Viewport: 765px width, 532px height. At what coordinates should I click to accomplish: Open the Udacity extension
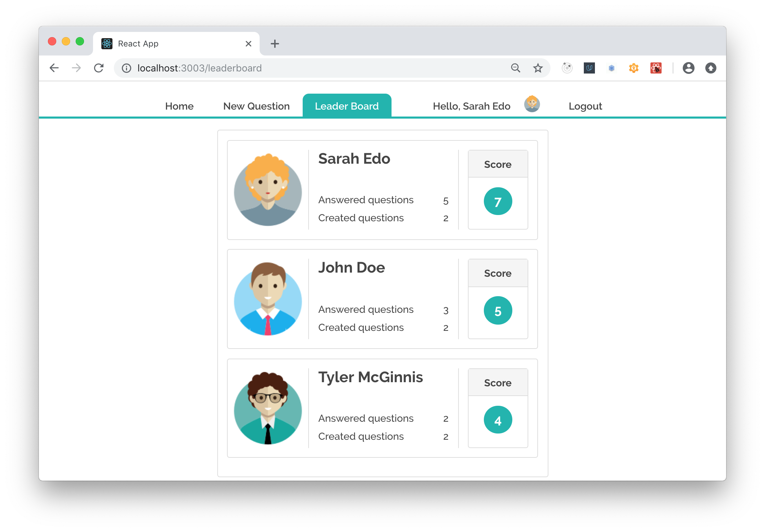click(589, 68)
